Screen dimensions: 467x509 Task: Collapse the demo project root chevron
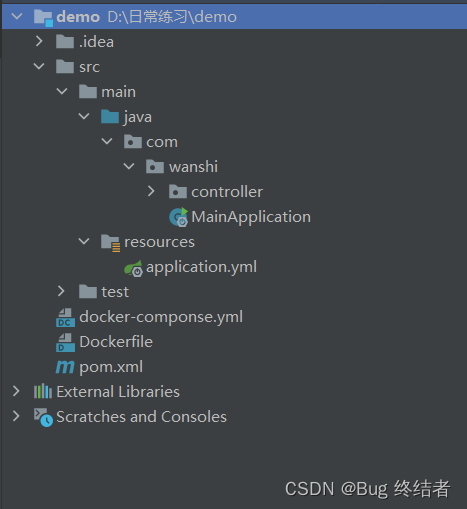pyautogui.click(x=17, y=16)
